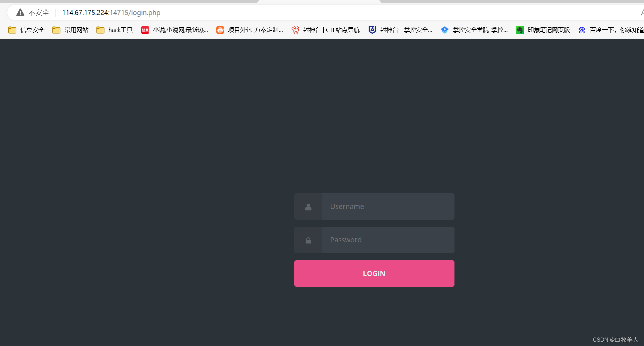The height and width of the screenshot is (346, 644).
Task: Click the 起点小说网 bookmark icon
Action: point(145,30)
